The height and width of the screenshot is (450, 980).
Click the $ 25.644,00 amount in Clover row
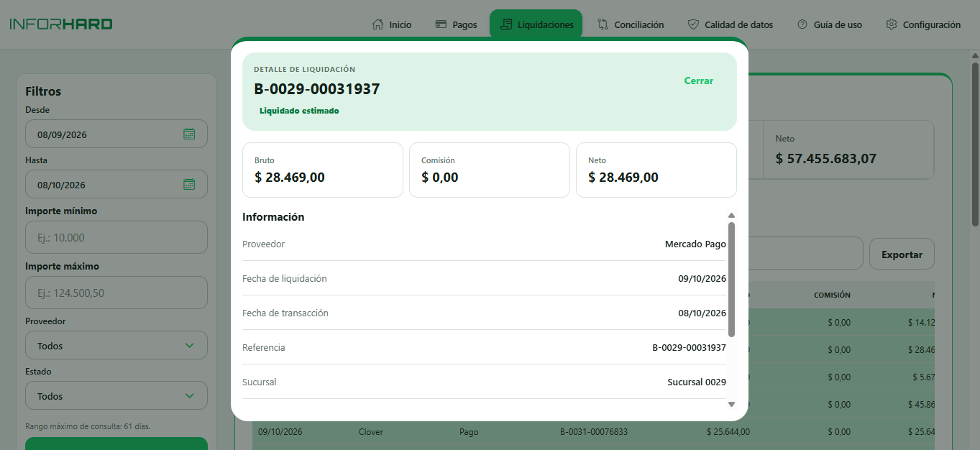coord(728,432)
